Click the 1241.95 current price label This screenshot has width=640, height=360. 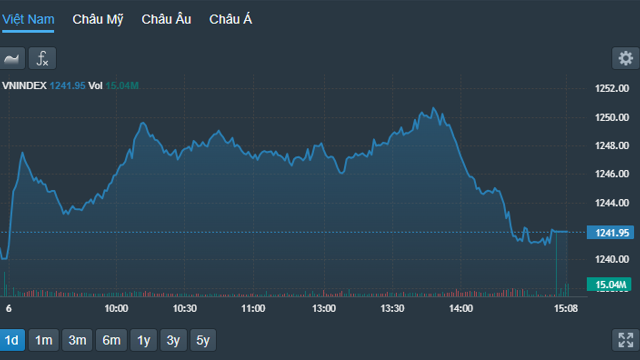tap(610, 233)
